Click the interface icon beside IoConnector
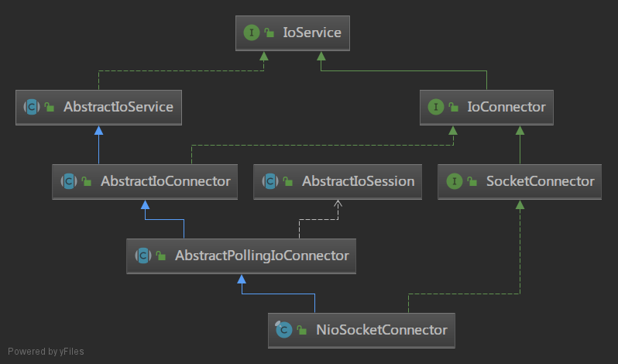This screenshot has height=364, width=618. [x=435, y=107]
